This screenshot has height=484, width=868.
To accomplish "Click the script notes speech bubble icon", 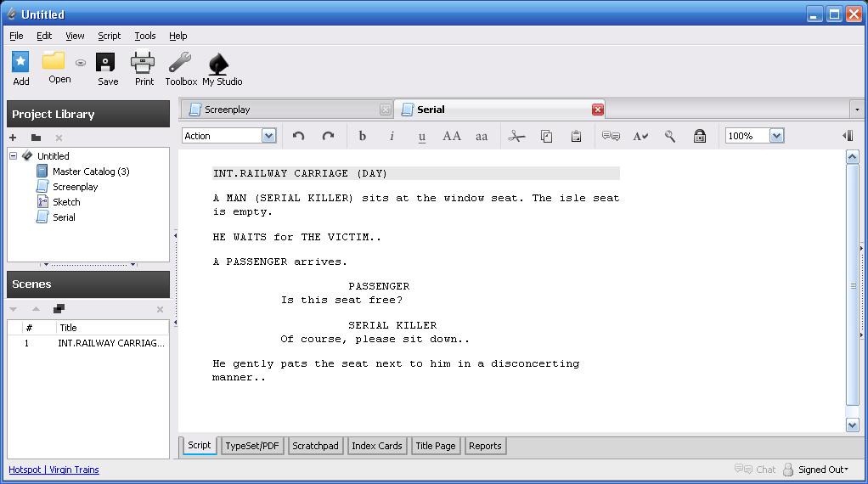I will pyautogui.click(x=611, y=136).
